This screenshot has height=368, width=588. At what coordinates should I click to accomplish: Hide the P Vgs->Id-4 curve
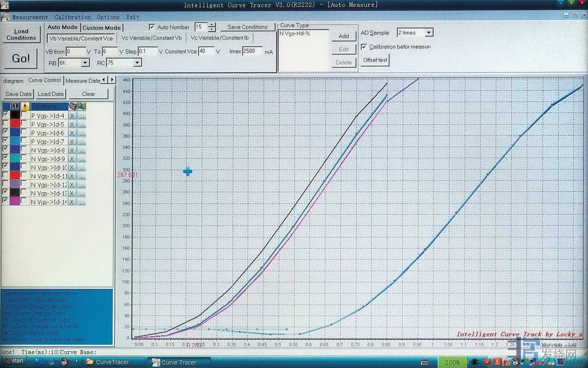coord(6,115)
